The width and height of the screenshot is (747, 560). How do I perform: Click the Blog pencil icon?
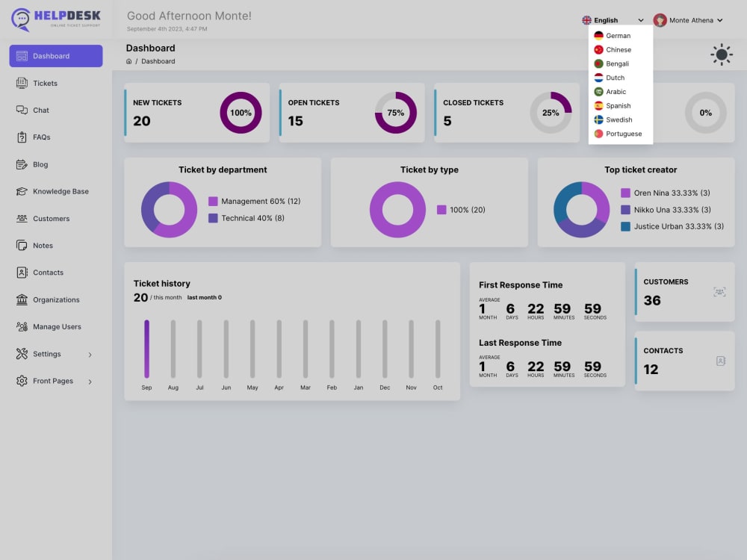[22, 164]
